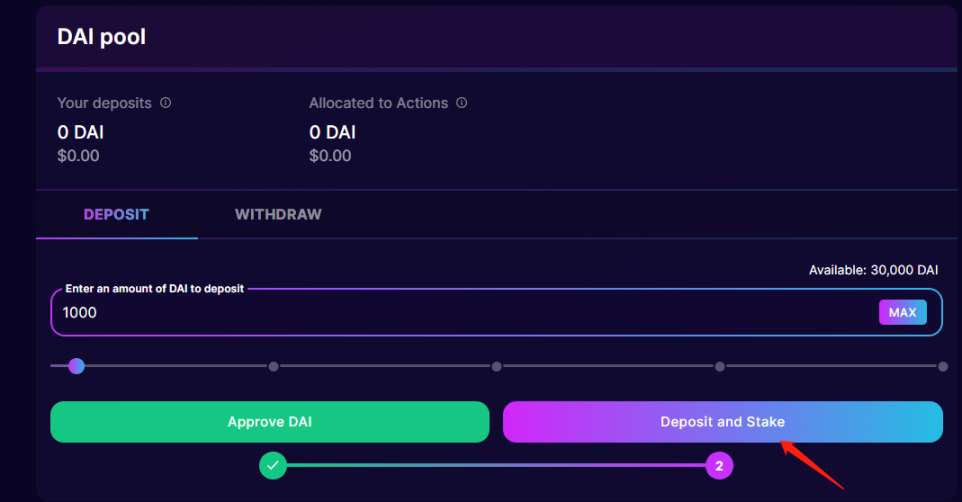Click the Approve DAI button
The image size is (962, 502).
pos(269,422)
